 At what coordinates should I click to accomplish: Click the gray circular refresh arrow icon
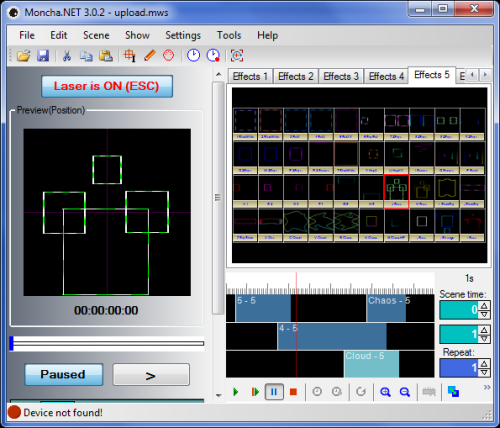[361, 391]
